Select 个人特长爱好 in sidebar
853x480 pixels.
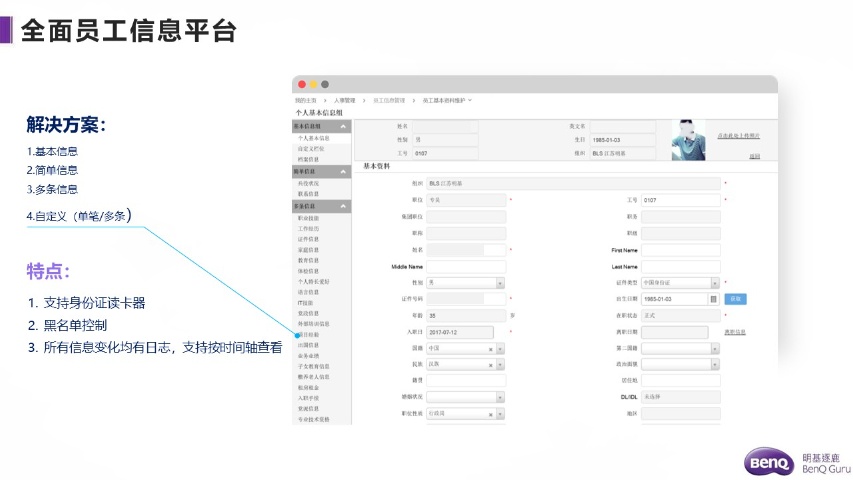[x=313, y=281]
